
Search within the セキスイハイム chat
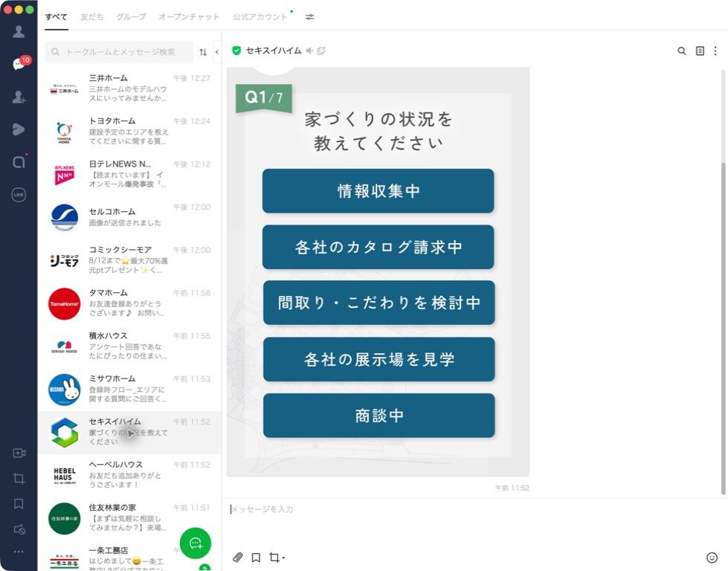coord(682,51)
